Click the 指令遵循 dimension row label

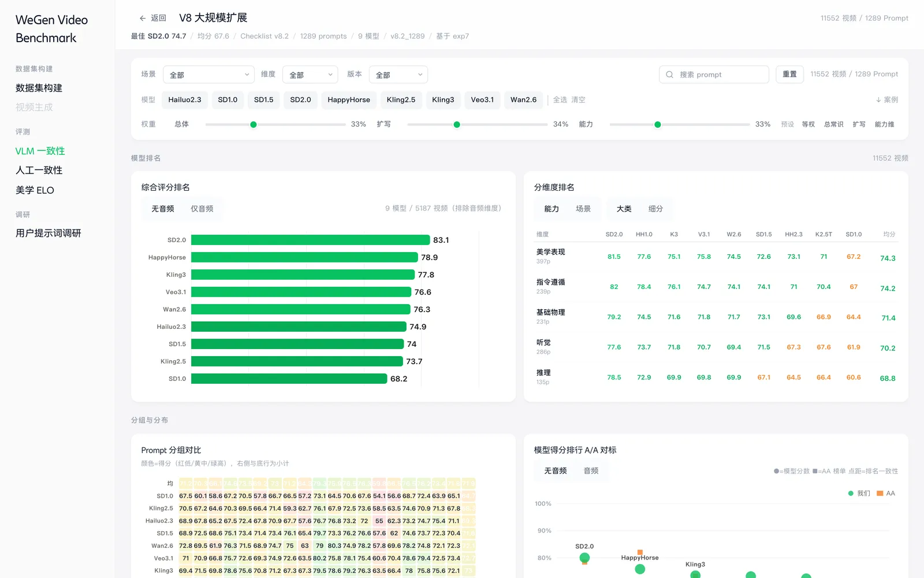[551, 282]
